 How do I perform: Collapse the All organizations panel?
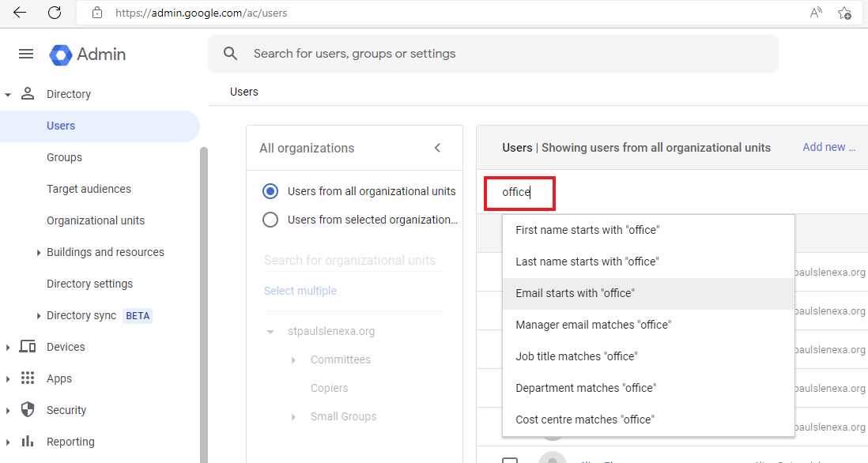437,148
